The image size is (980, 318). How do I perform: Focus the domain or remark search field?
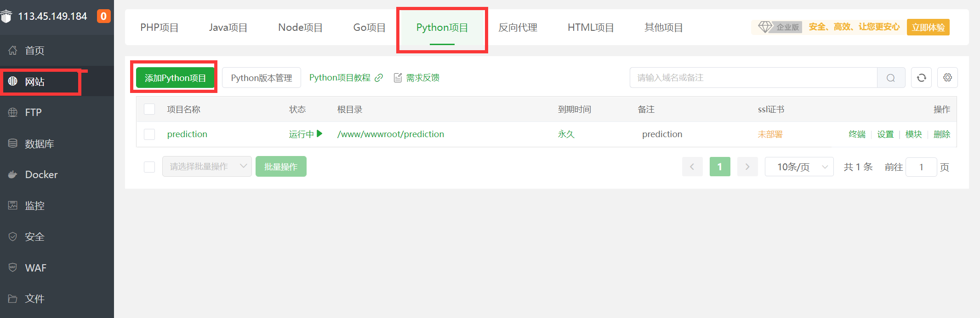[753, 78]
